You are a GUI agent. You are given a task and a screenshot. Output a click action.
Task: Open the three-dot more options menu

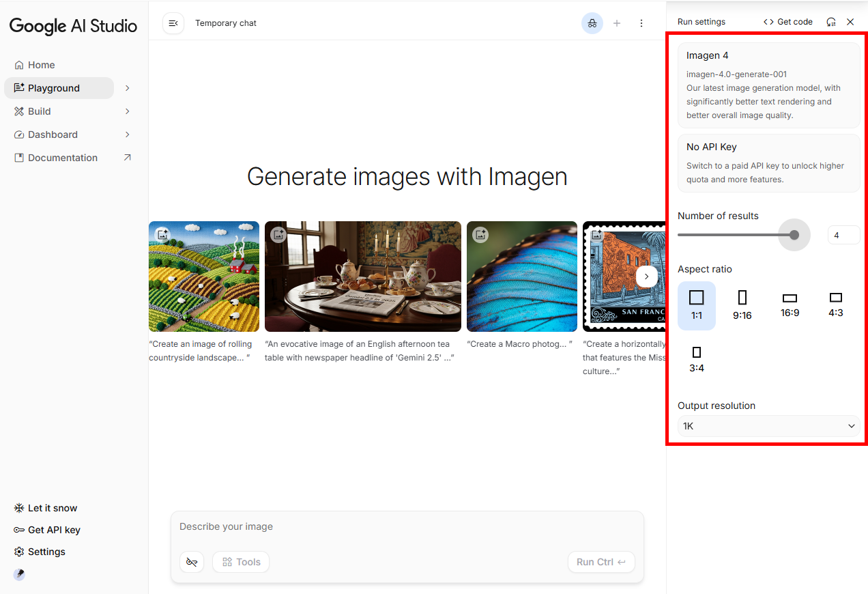click(x=641, y=23)
